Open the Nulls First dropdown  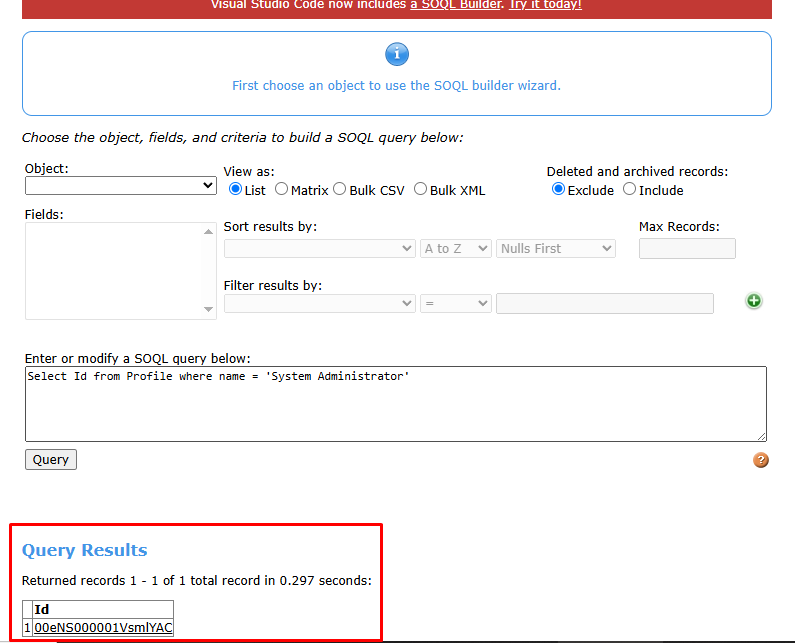pos(555,249)
